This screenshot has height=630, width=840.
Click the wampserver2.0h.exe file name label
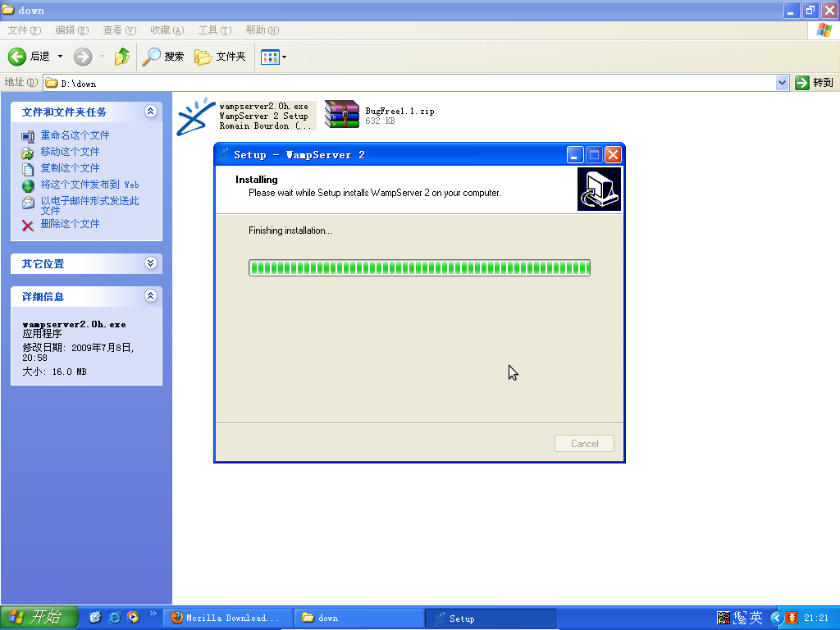[x=263, y=106]
